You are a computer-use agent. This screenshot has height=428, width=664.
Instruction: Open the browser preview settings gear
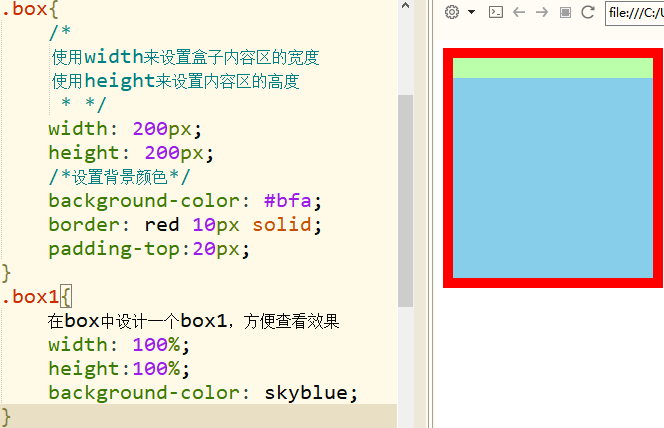pos(452,12)
